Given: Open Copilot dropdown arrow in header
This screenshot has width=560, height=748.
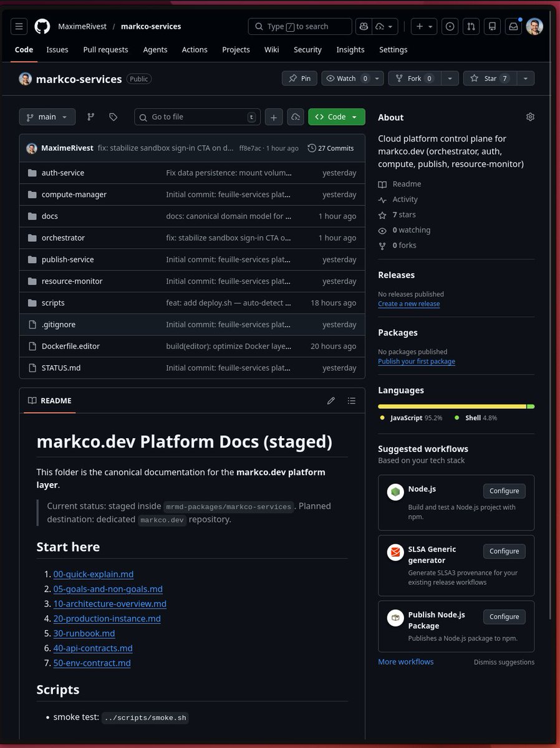Looking at the screenshot, I should (385, 26).
